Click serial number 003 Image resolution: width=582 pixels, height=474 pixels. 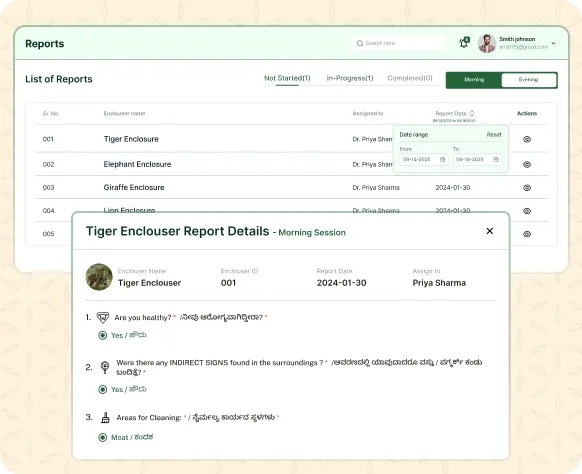[48, 188]
